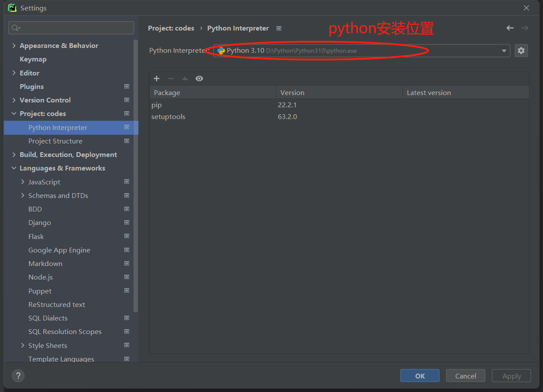
Task: Click the 63.2.0 version cell
Action: [x=287, y=116]
